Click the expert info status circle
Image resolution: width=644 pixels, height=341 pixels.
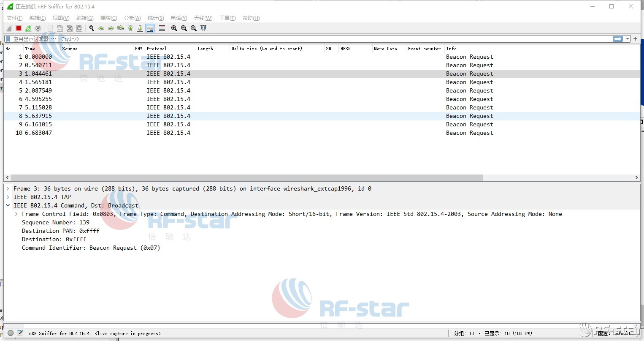(11, 333)
